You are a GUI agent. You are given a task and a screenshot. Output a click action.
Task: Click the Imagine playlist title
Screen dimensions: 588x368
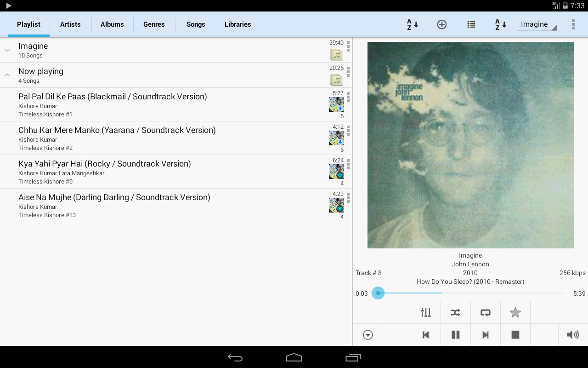(33, 46)
